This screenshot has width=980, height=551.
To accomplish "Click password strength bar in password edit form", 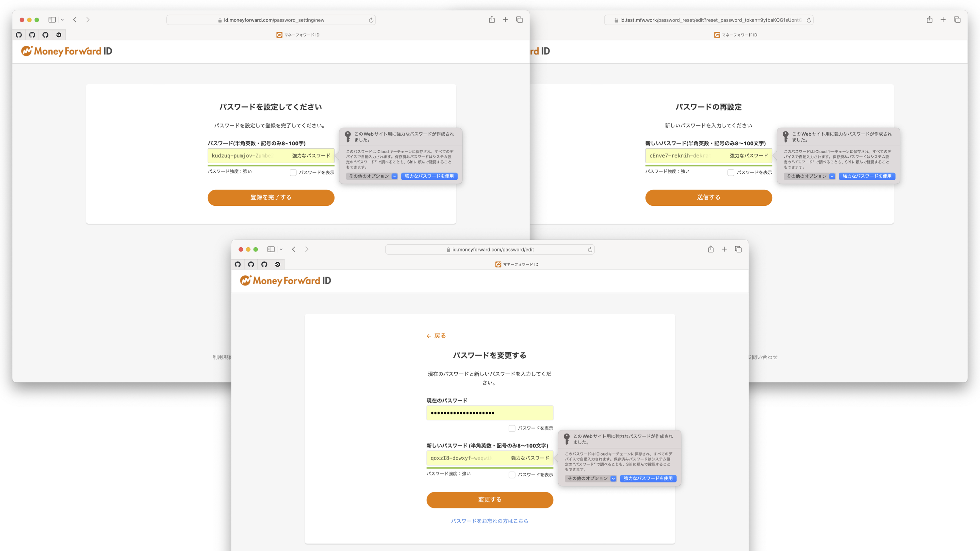I will pyautogui.click(x=490, y=468).
